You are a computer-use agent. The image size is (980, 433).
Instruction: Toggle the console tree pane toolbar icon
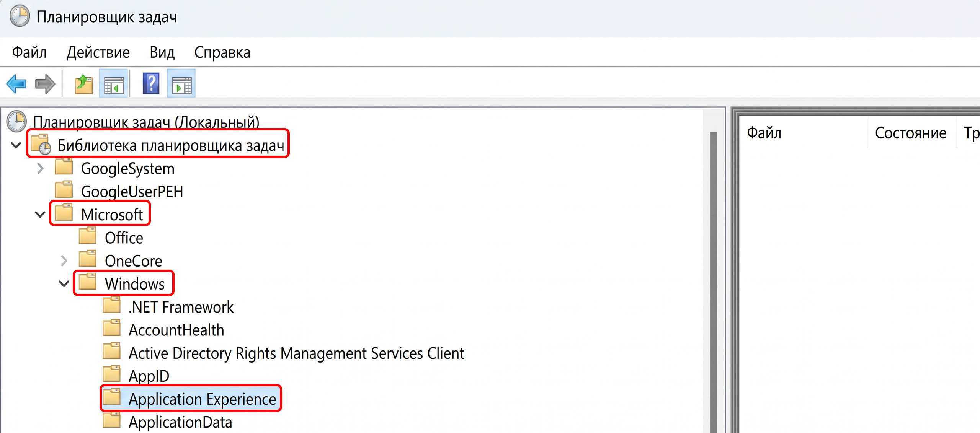tap(114, 84)
